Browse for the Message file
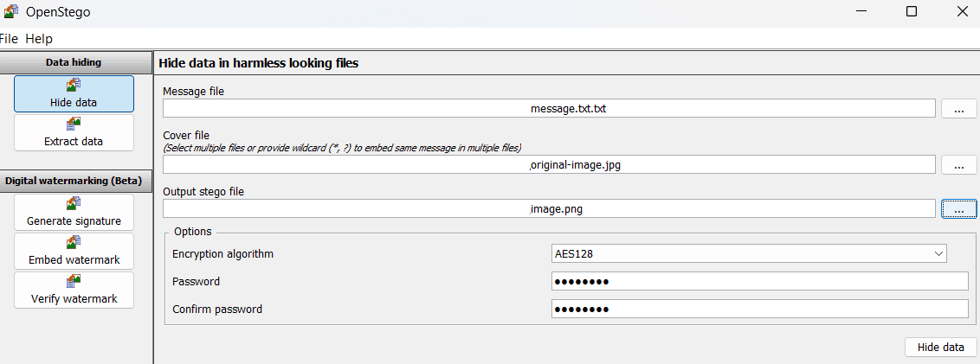This screenshot has height=364, width=980. tap(958, 108)
